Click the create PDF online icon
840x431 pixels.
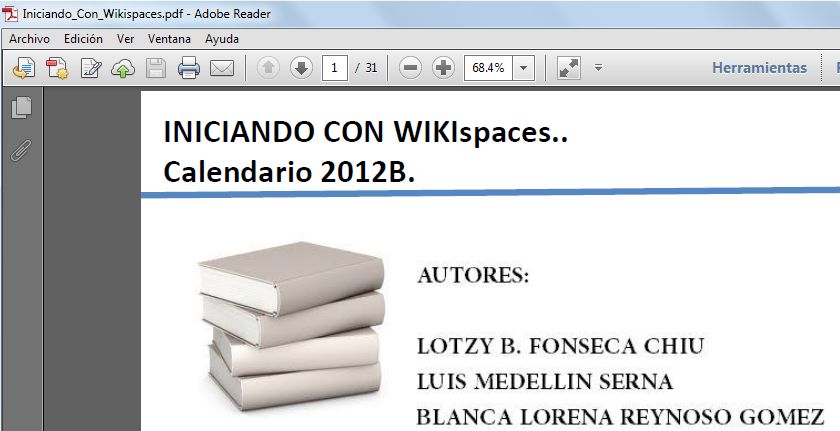pos(57,68)
